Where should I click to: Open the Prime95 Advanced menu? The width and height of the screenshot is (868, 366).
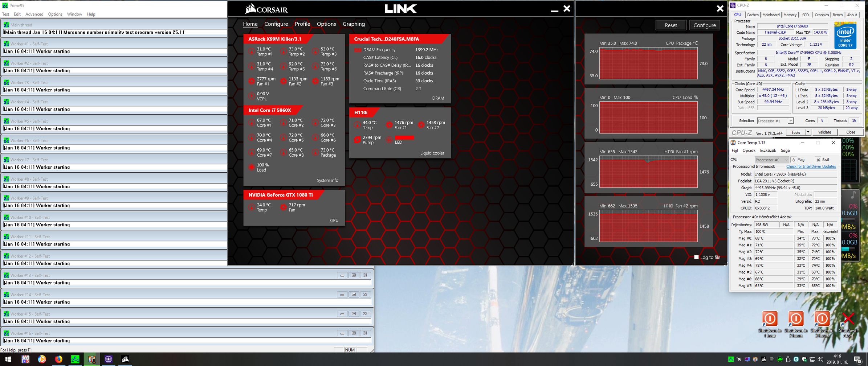(34, 14)
